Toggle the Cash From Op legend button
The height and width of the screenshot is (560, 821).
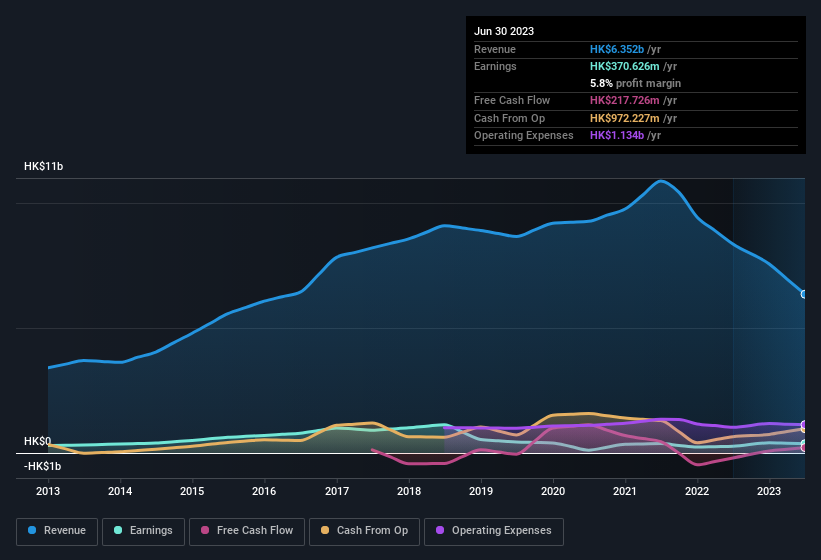tap(364, 531)
